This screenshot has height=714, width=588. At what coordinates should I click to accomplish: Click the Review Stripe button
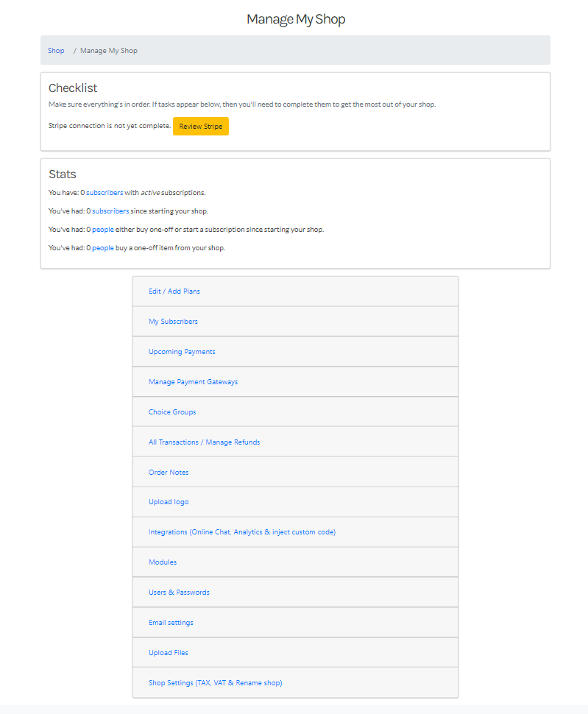point(201,126)
